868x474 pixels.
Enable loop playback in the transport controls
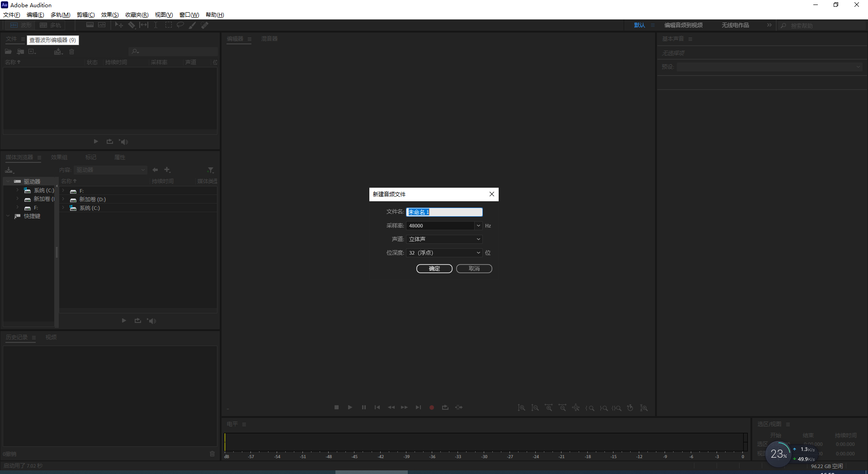[x=445, y=408]
